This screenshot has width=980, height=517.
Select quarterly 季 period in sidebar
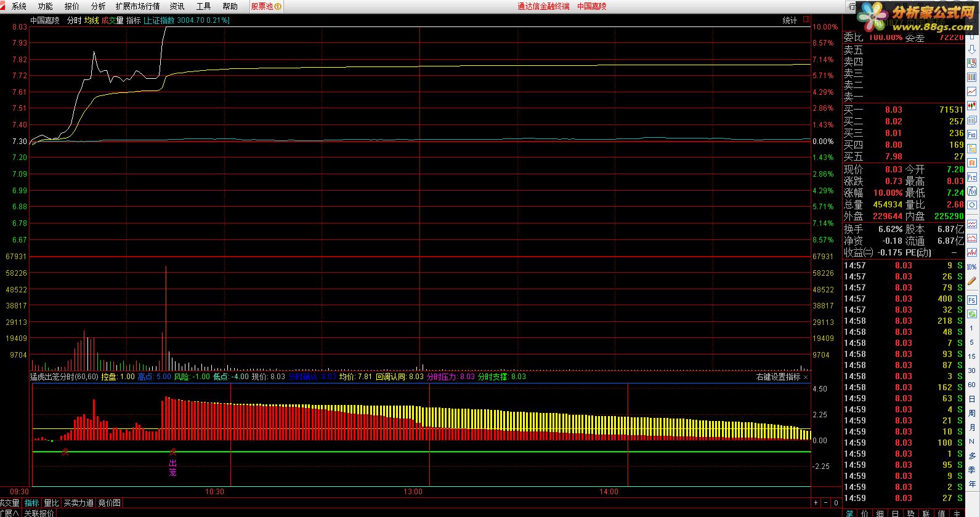click(x=972, y=470)
